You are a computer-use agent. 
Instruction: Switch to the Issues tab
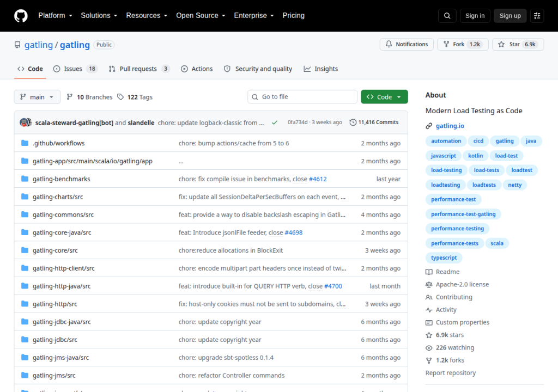pos(75,69)
